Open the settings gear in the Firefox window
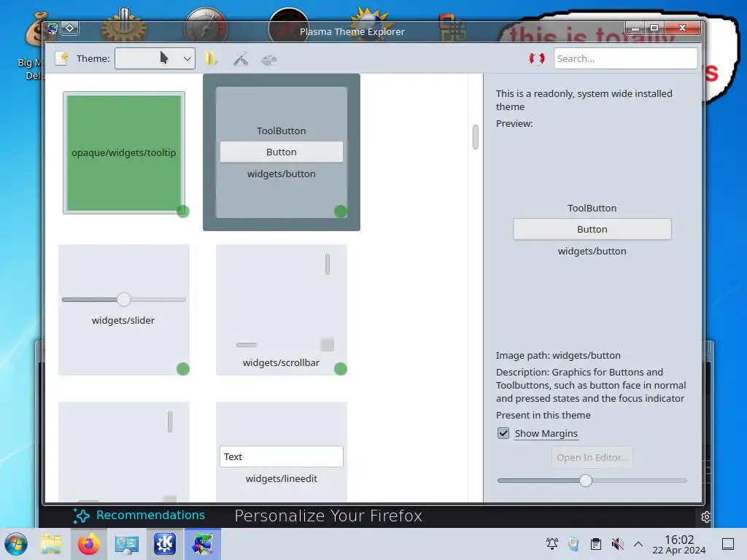 [x=705, y=517]
